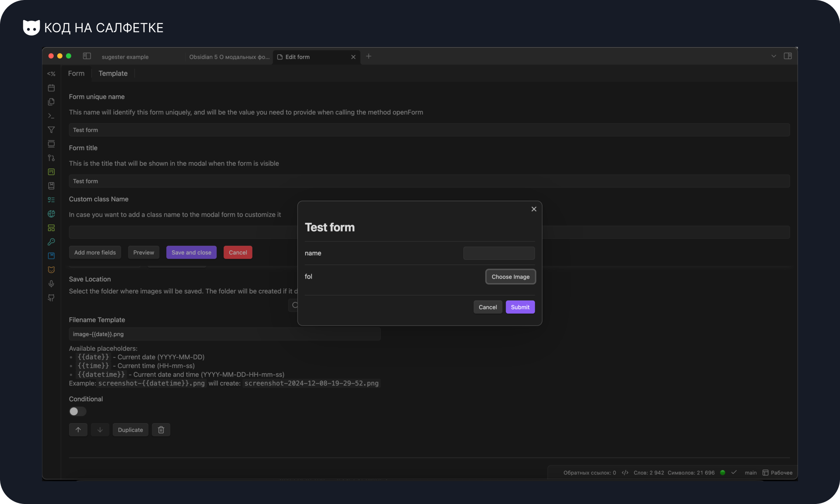Viewport: 840px width, 504px height.
Task: Cancel the Test form modal
Action: point(488,307)
